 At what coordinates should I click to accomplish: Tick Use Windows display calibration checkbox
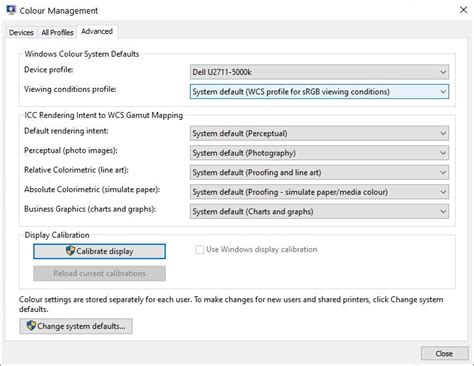200,250
